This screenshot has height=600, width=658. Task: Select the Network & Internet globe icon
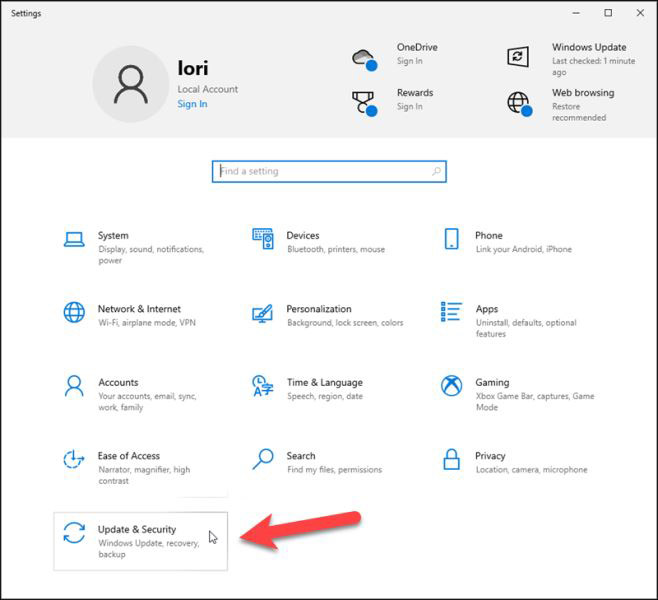pos(74,312)
